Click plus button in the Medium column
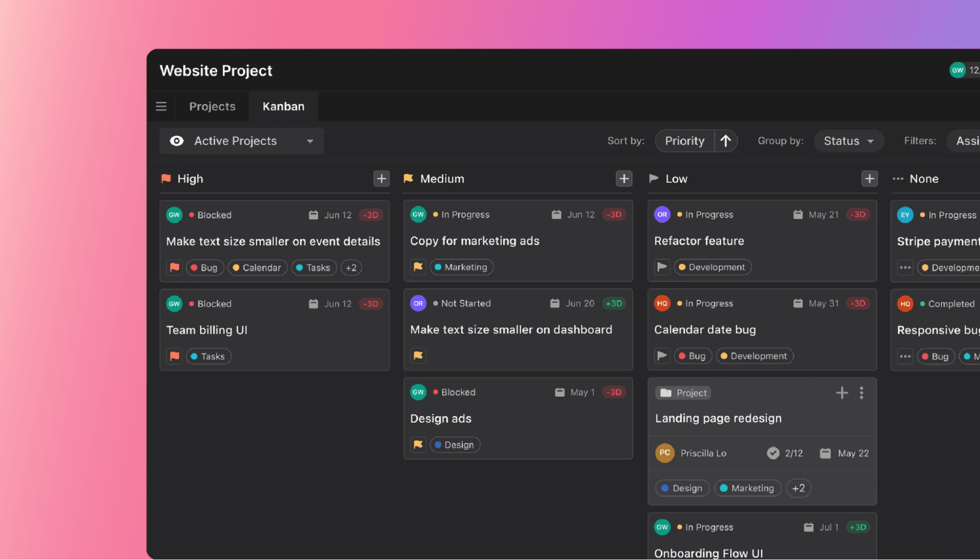Image resolution: width=980 pixels, height=560 pixels. point(624,179)
